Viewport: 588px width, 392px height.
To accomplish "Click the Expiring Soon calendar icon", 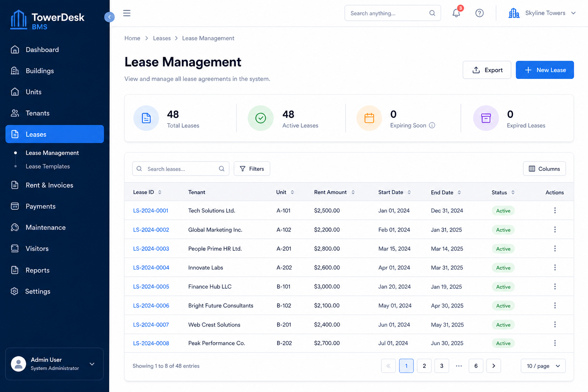I will tap(369, 118).
